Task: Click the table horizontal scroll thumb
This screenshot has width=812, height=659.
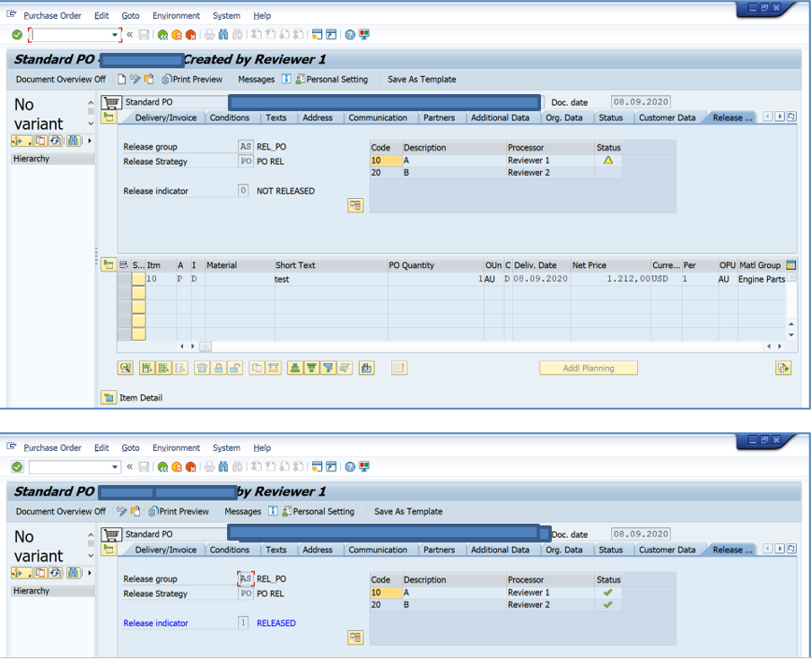Action: click(205, 346)
